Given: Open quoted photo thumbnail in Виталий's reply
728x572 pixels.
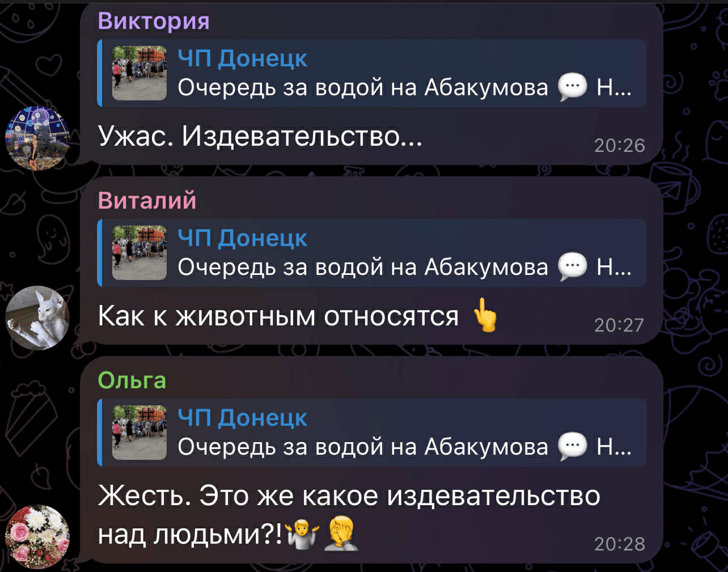Looking at the screenshot, I should [139, 253].
